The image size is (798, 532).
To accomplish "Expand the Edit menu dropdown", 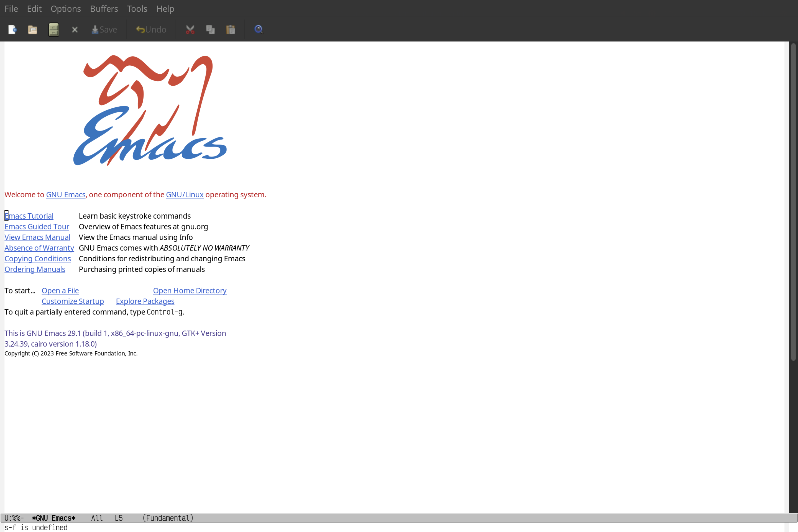I will 34,8.
